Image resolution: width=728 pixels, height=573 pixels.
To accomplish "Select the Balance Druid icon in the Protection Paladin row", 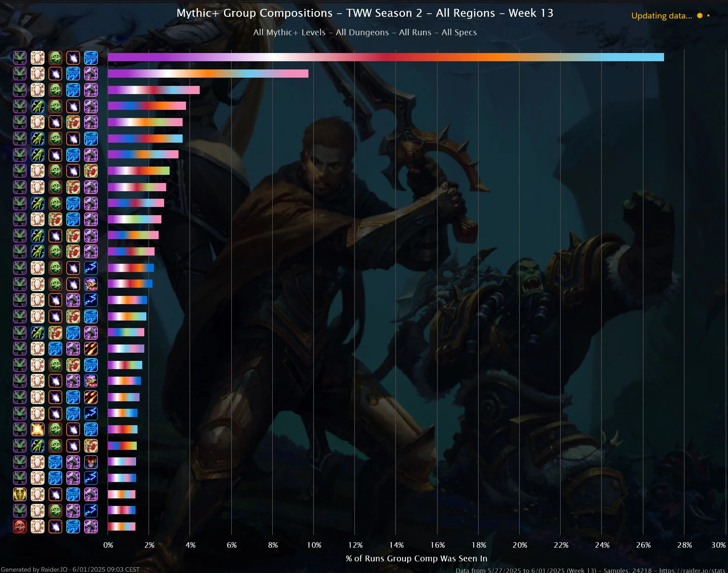I will [55, 494].
